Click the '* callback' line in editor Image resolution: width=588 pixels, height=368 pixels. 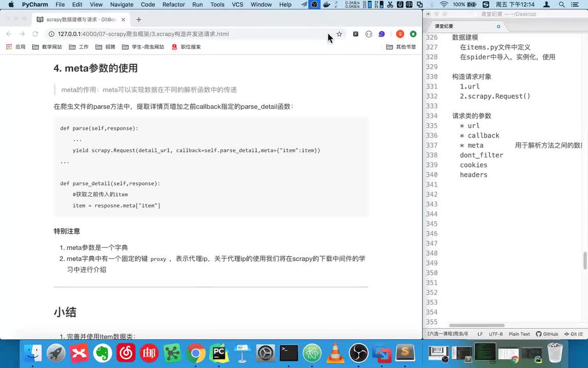tap(480, 135)
